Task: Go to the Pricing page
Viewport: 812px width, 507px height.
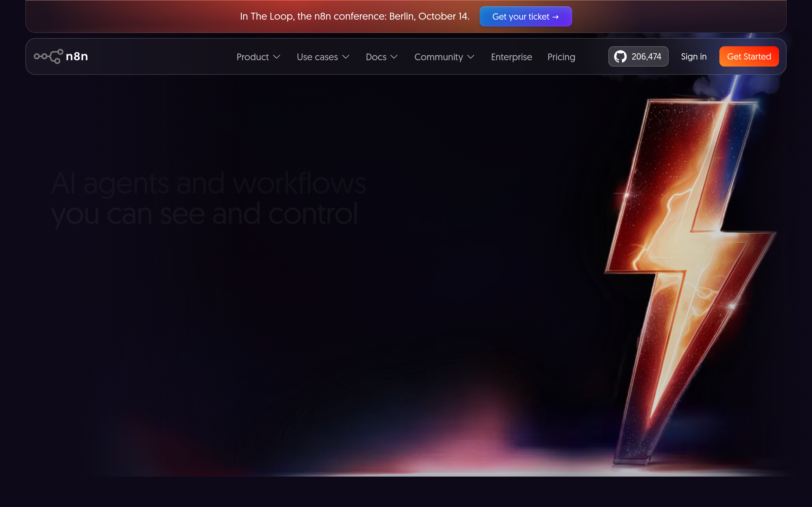Action: click(561, 57)
